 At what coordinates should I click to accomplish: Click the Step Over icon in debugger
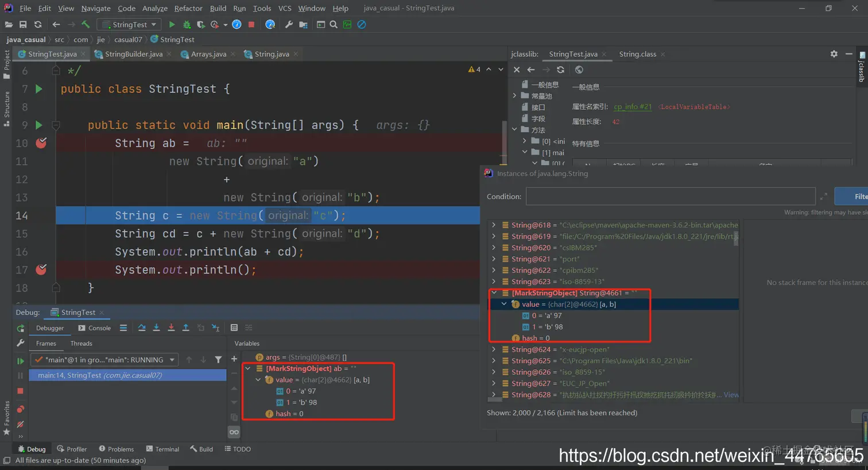tap(142, 328)
